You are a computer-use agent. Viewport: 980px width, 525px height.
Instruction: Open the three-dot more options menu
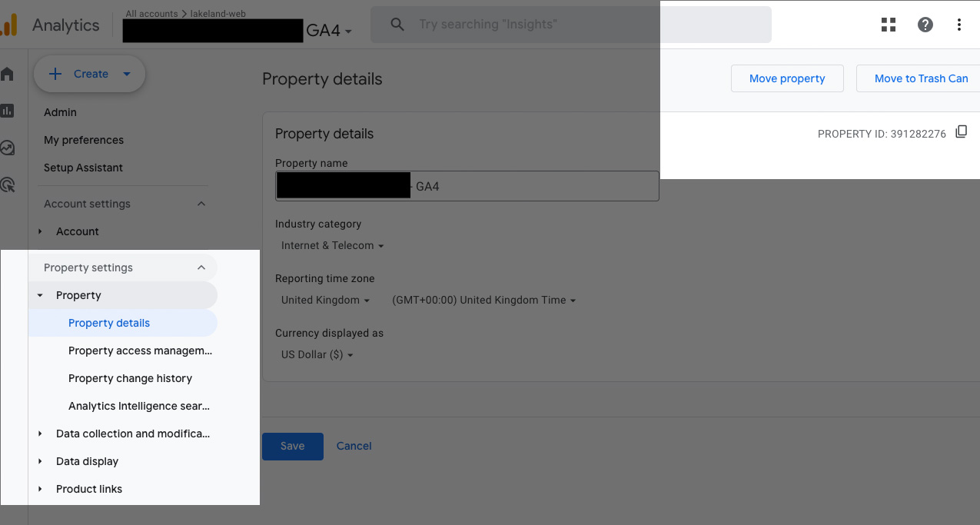959,25
